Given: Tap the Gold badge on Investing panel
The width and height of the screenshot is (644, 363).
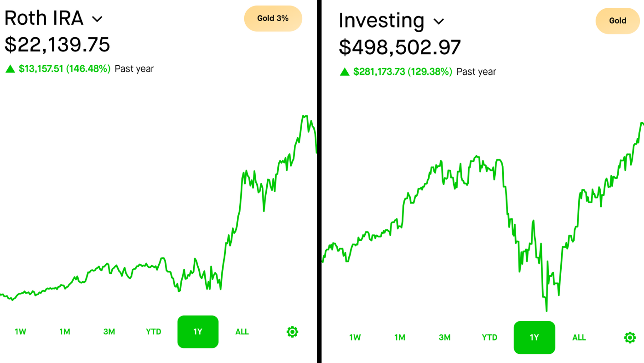Looking at the screenshot, I should (617, 21).
